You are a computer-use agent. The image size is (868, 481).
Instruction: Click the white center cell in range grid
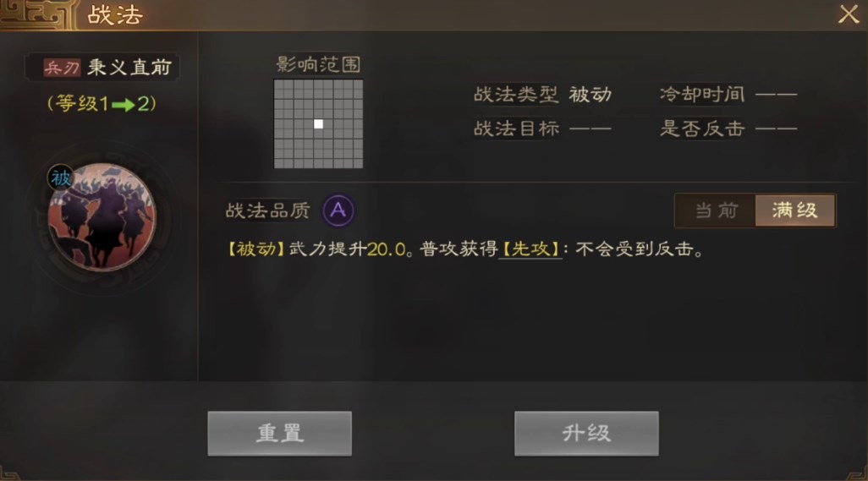pyautogui.click(x=318, y=124)
